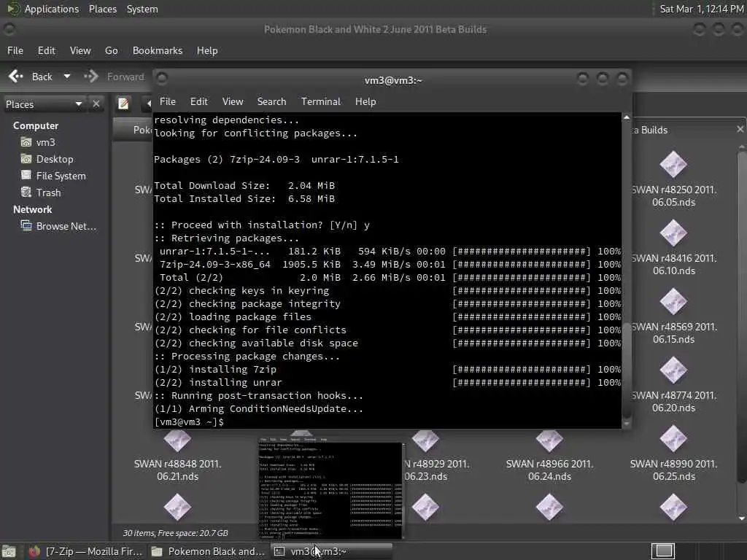Select SWAN r48966 2011.06.24.nds file icon
Viewport: 747px width, 560px height.
[549, 440]
